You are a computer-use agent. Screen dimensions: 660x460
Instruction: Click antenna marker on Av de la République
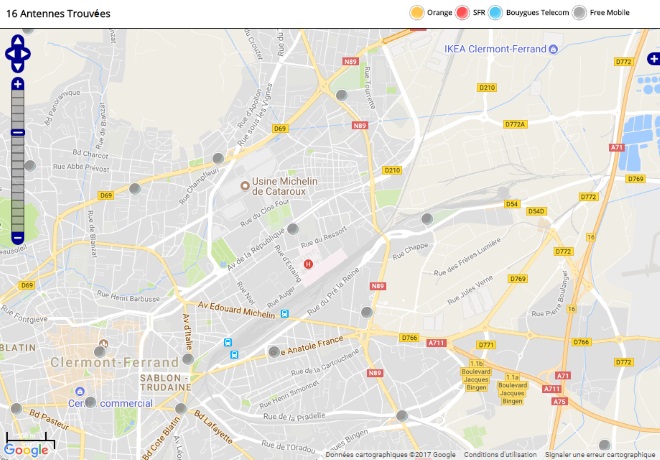[293, 229]
